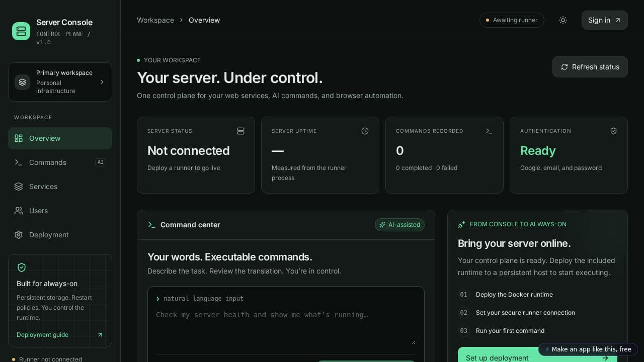This screenshot has width=644, height=362.
Task: Click the Refresh status button
Action: click(x=590, y=67)
